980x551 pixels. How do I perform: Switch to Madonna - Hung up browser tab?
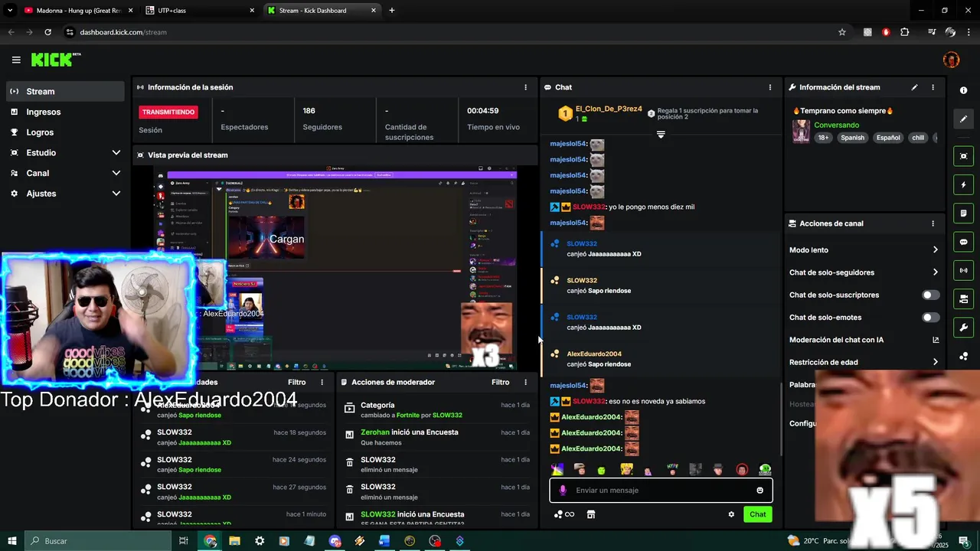coord(77,11)
